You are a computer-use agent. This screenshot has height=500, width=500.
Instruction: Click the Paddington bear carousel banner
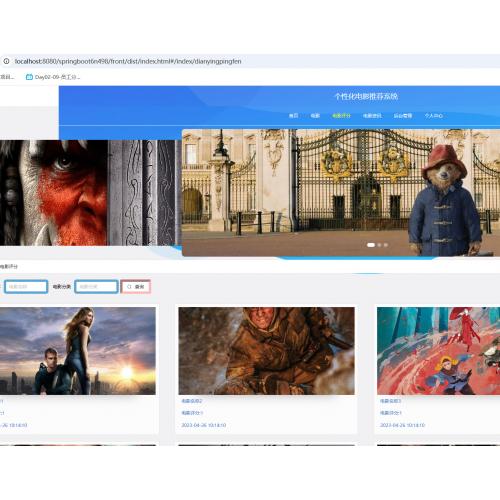point(341,193)
